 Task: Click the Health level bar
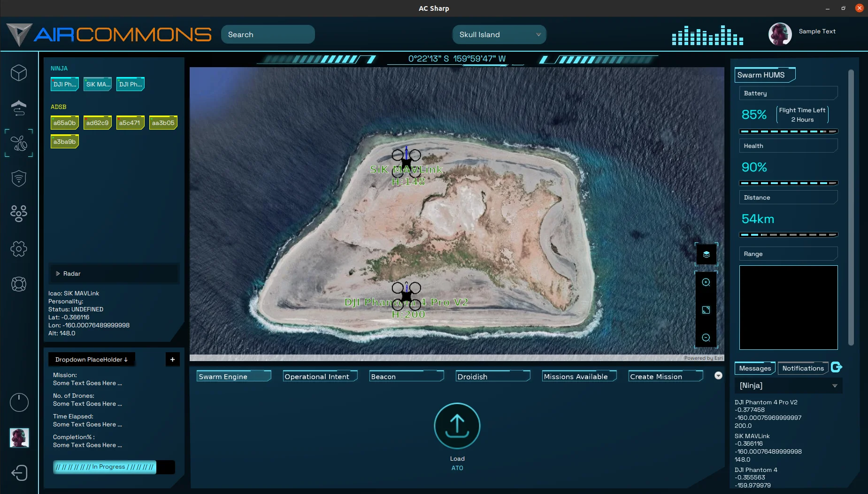(788, 183)
